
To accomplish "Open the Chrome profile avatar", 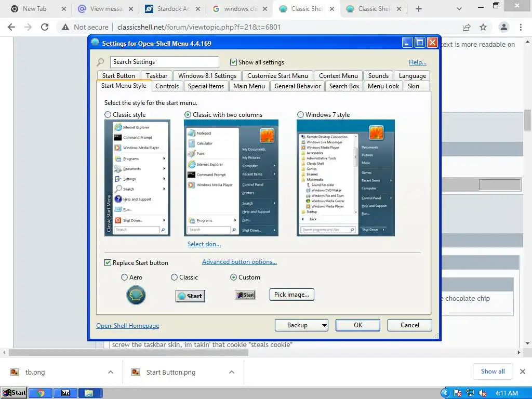I will pyautogui.click(x=504, y=27).
